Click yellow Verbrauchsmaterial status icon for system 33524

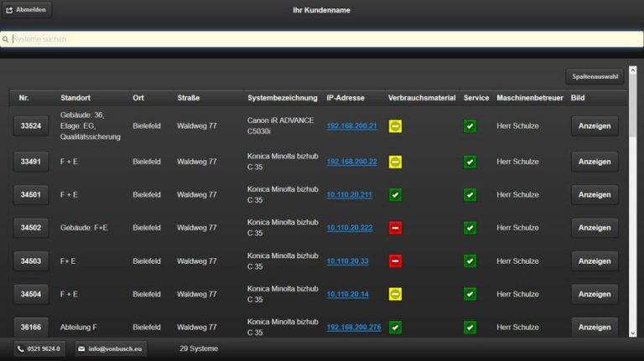click(395, 126)
